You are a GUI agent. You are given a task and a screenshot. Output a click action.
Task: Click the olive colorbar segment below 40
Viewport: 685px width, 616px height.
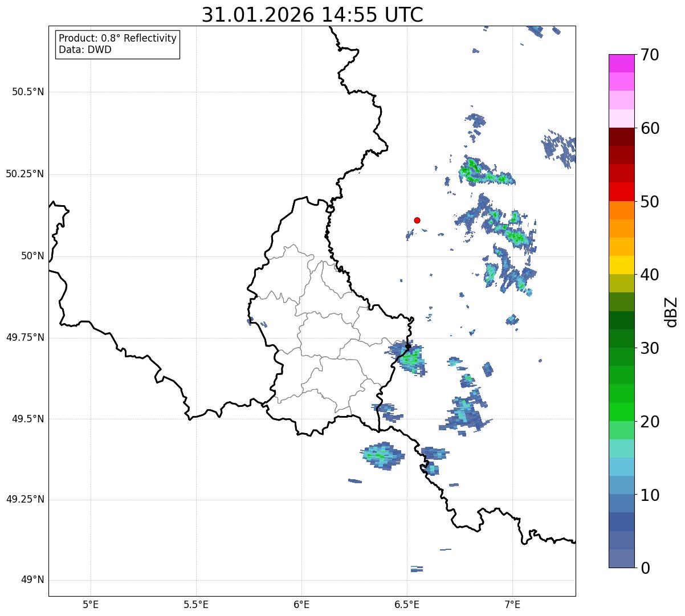click(622, 283)
